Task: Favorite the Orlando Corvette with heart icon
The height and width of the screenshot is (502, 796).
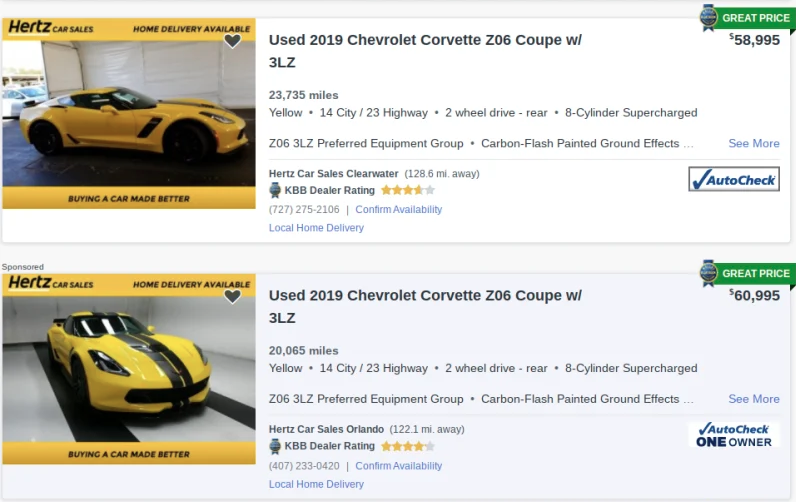Action: click(232, 296)
